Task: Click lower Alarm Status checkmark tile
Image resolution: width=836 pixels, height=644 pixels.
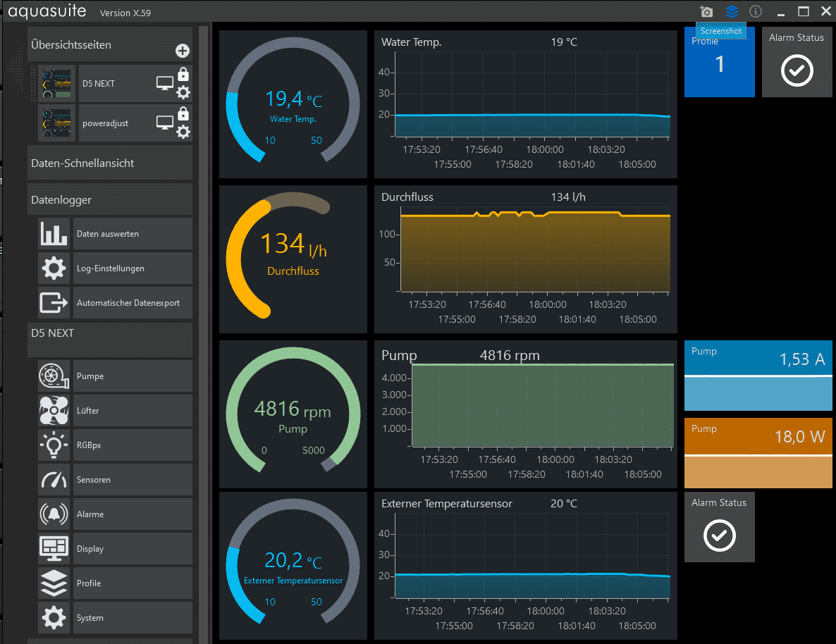Action: (x=719, y=527)
